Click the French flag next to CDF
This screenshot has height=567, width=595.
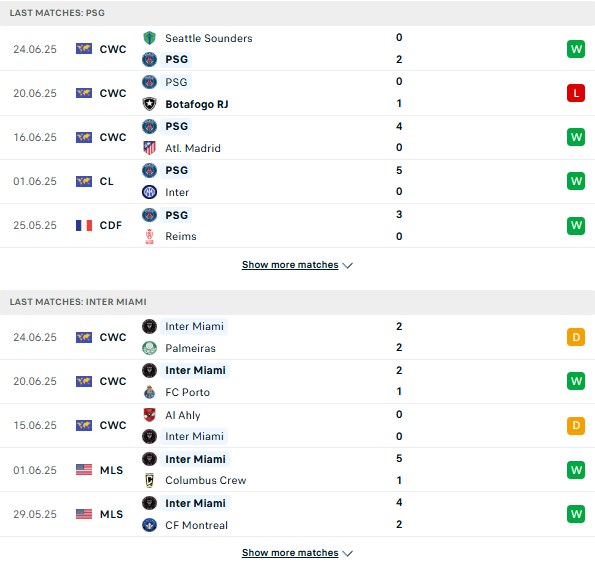[x=84, y=225]
